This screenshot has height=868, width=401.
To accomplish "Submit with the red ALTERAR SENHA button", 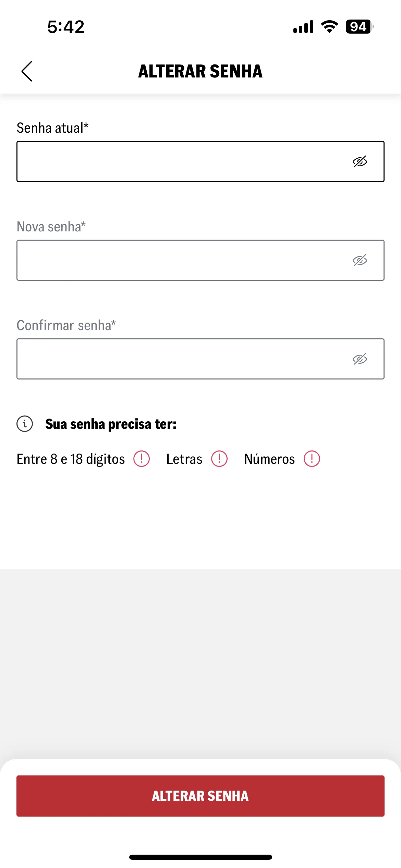I will pyautogui.click(x=200, y=796).
